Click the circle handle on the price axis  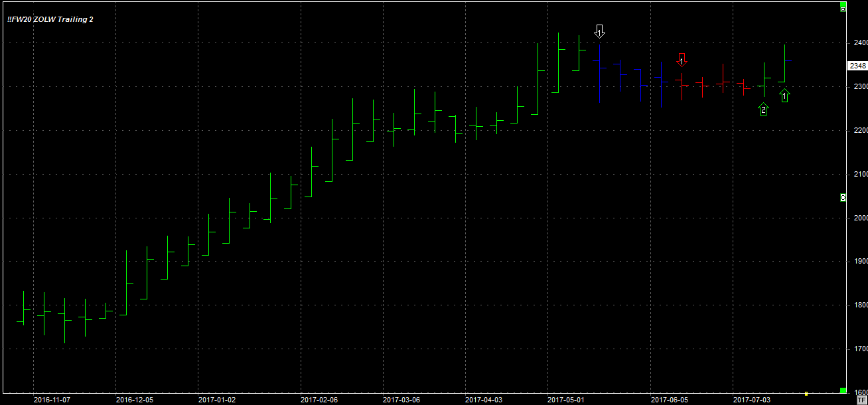pyautogui.click(x=843, y=198)
